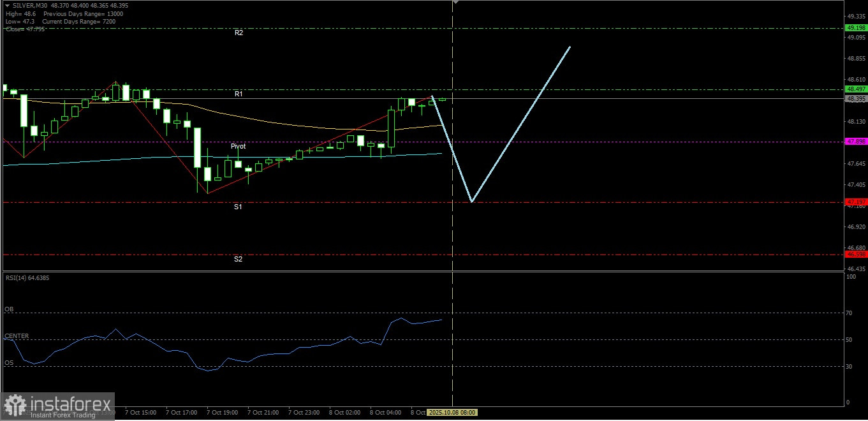Screen dimensions: 868x421
Task: Click the RSI(14) indicator label
Action: tap(27, 278)
